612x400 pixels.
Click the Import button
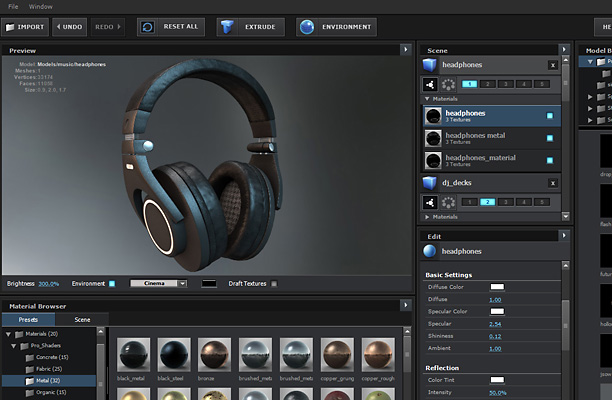point(24,27)
